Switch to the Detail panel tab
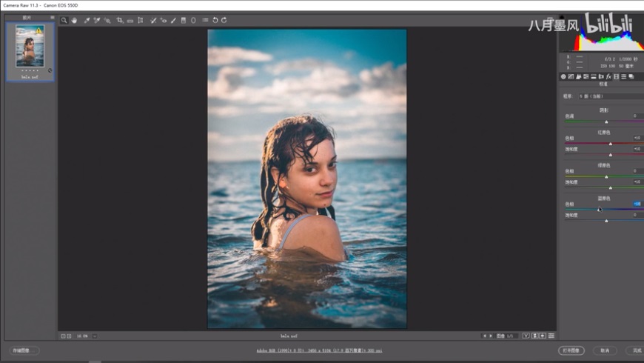Screen dimensions: 644x363 (578, 76)
